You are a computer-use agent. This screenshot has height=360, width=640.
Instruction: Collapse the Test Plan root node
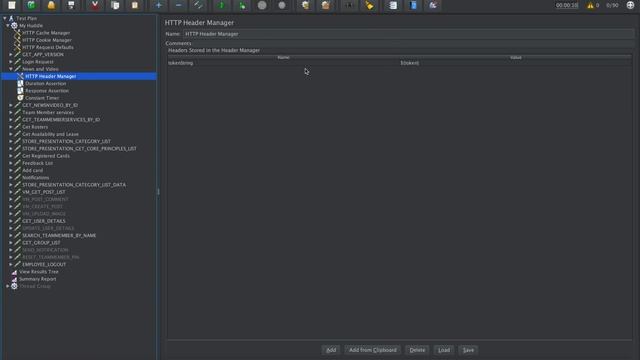pyautogui.click(x=4, y=18)
